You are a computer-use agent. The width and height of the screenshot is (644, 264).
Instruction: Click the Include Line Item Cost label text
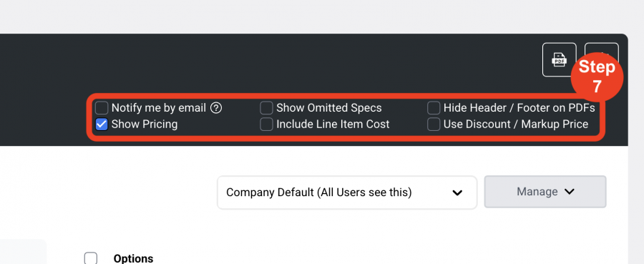point(333,124)
